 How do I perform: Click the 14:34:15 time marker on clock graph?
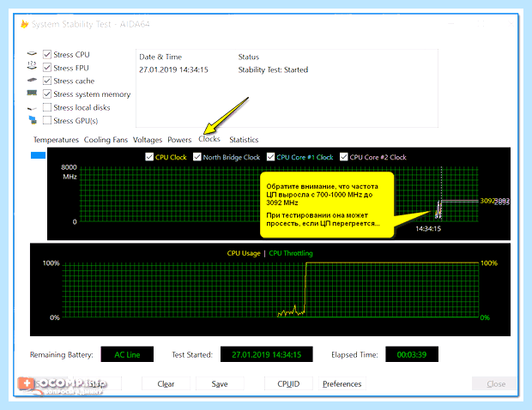(428, 229)
